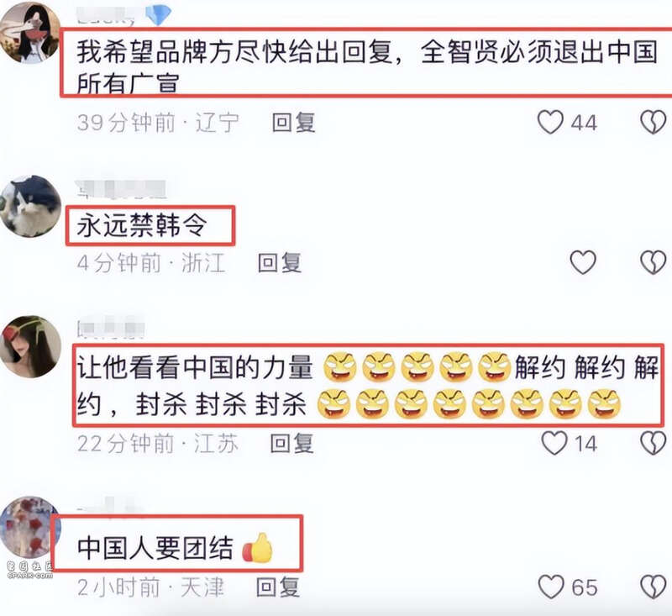This screenshot has height=616, width=672.
Task: Dislike the 辽宁 comment with broken heart
Action: [654, 122]
